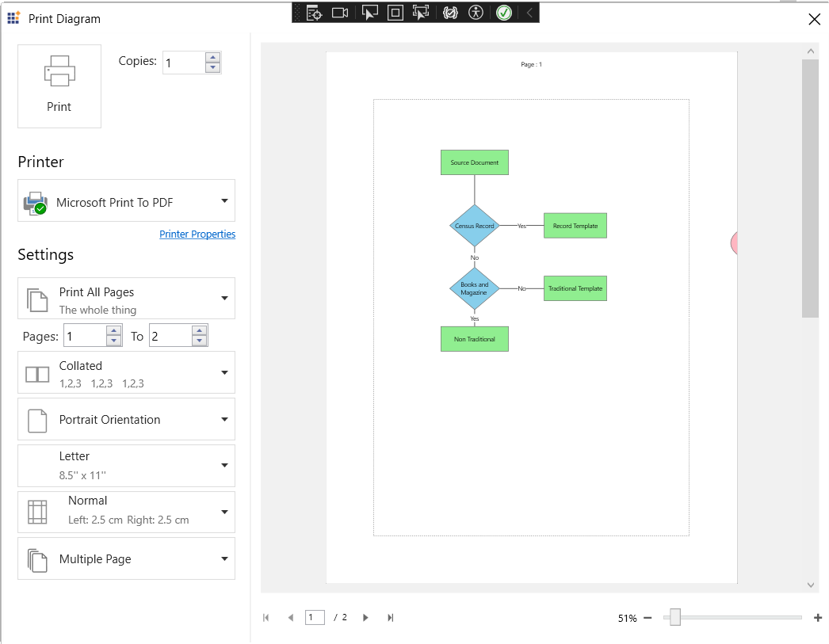Click the Pages To field containing 2
The height and width of the screenshot is (644, 829).
pyautogui.click(x=170, y=336)
